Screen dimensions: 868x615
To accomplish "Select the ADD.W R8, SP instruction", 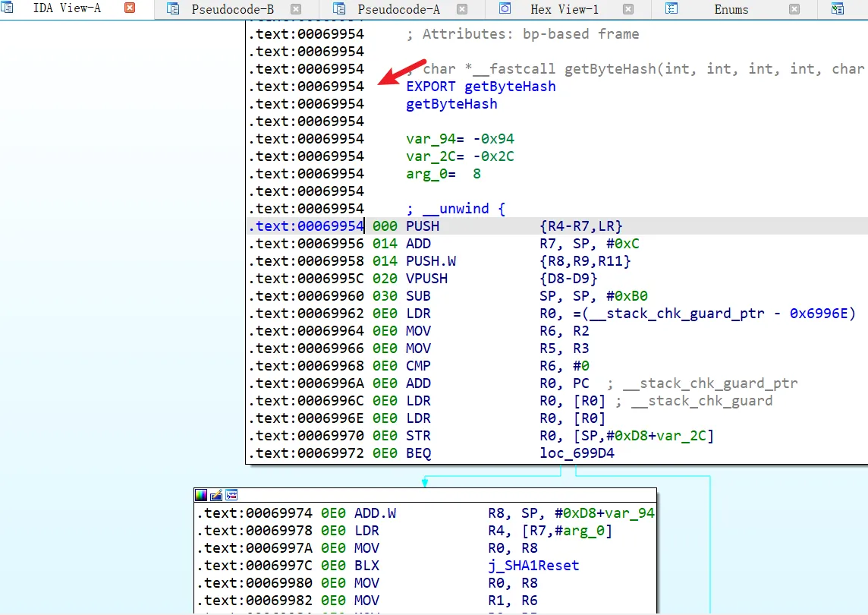I will coord(505,513).
